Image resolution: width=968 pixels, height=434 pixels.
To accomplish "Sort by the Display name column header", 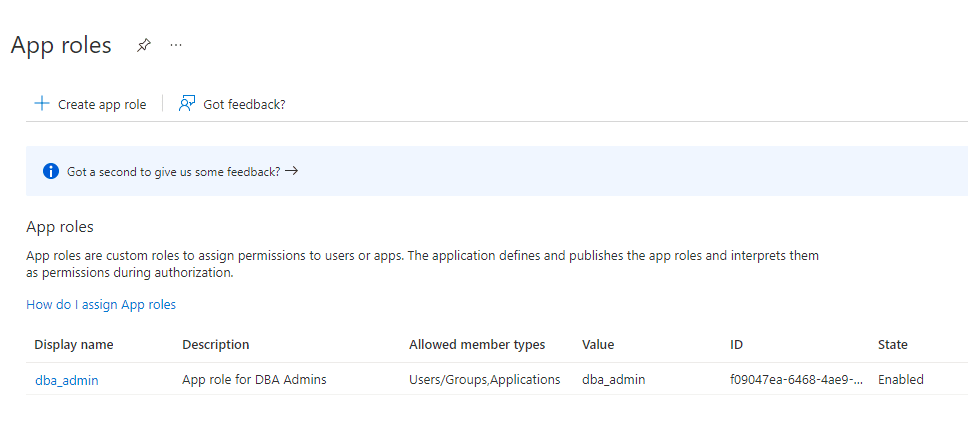I will point(74,345).
